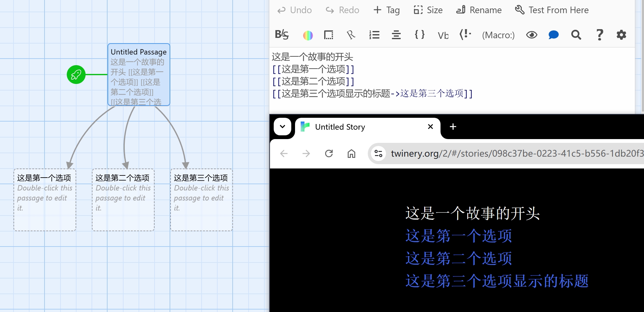Open the bold/strikethrough styles tool

pyautogui.click(x=282, y=35)
